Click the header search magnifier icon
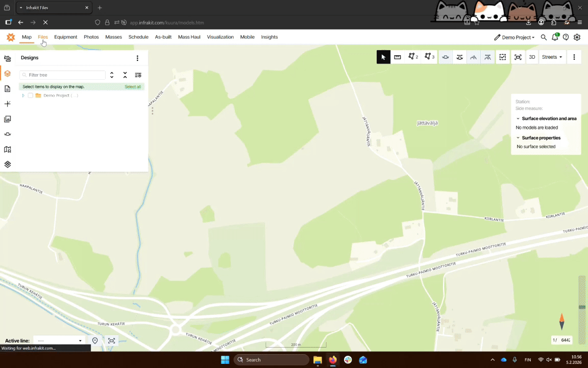The height and width of the screenshot is (368, 588). pos(544,37)
